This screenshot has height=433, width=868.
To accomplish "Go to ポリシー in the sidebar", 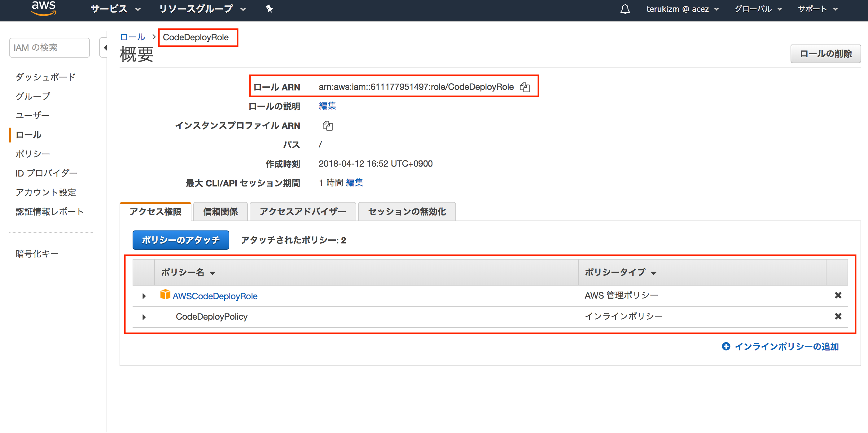I will coord(33,154).
